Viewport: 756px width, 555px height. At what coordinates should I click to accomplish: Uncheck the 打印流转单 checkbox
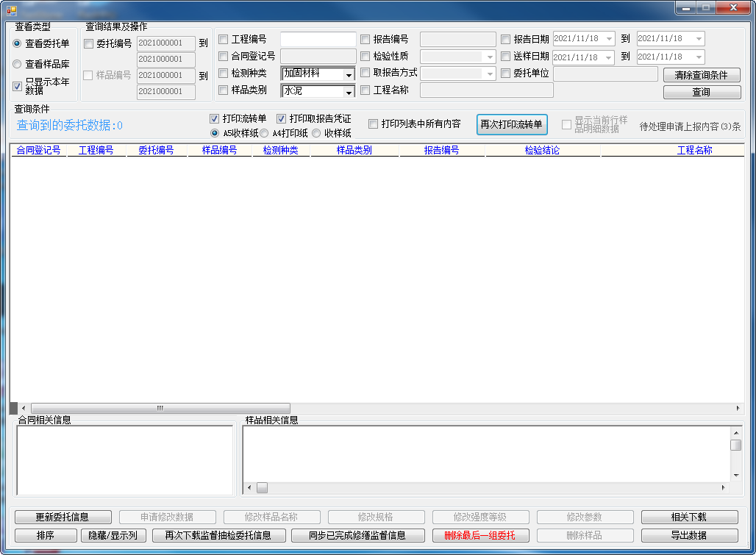click(x=215, y=118)
